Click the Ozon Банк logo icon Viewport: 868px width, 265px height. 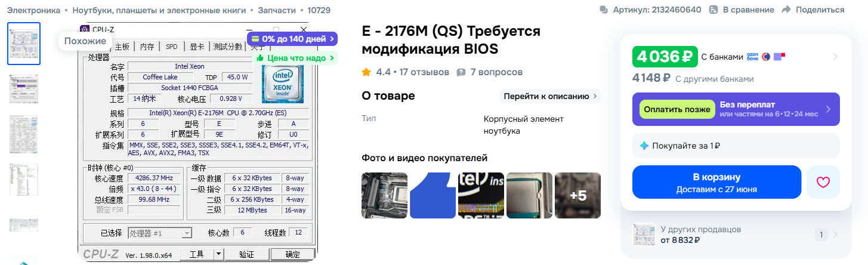[x=752, y=57]
